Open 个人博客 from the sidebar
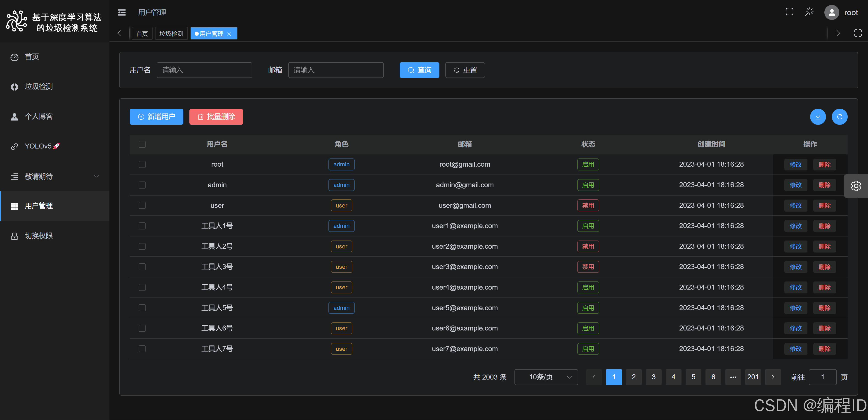Image resolution: width=868 pixels, height=420 pixels. coord(38,116)
